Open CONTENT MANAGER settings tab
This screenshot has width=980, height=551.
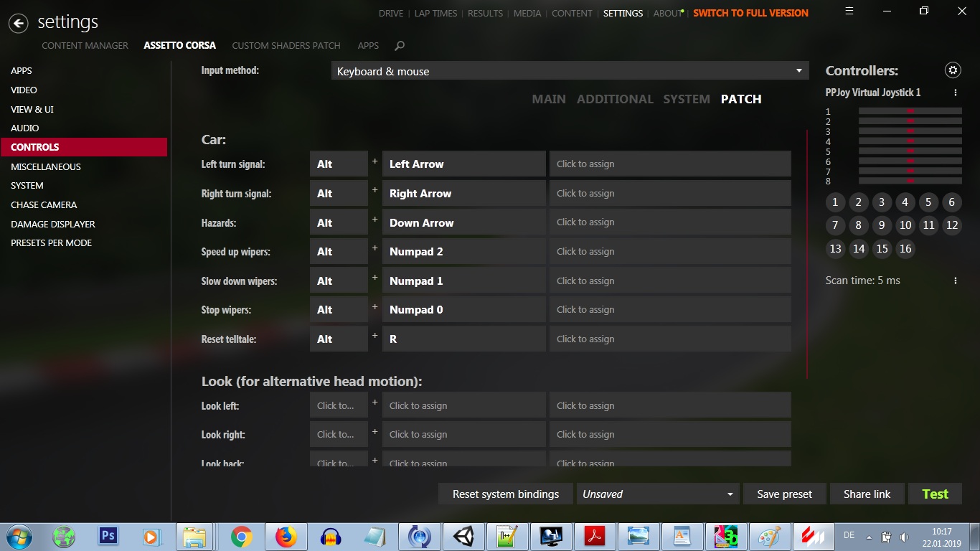[x=85, y=45]
